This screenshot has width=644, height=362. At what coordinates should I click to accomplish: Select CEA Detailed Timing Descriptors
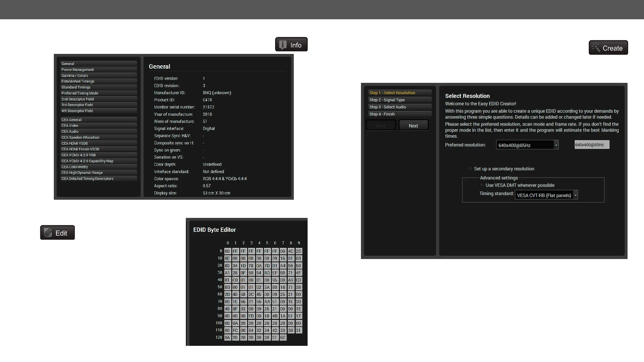coord(99,178)
